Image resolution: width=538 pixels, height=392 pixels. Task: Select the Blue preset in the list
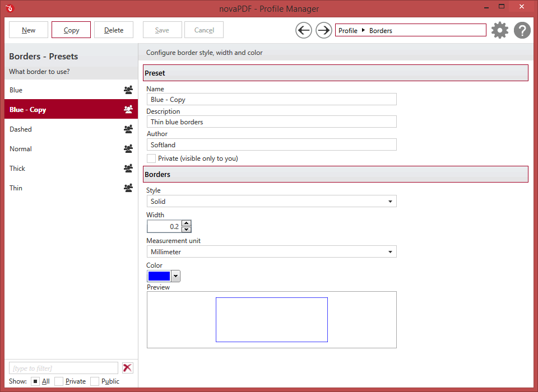71,90
